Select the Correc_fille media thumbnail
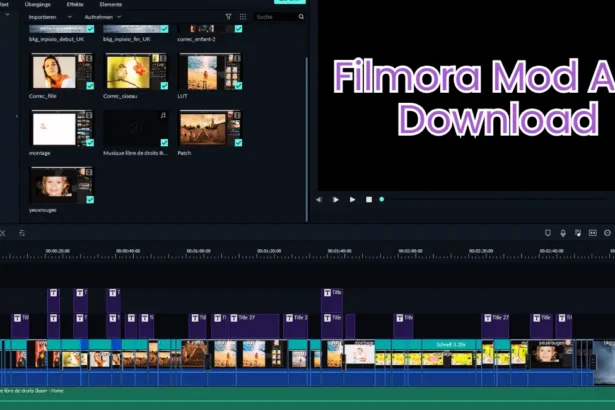Image resolution: width=615 pixels, height=410 pixels. point(61,71)
